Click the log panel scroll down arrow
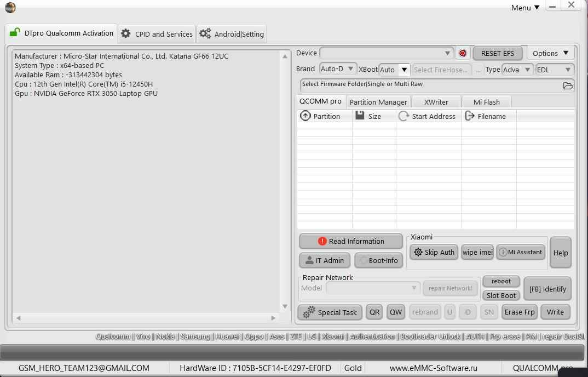 [x=285, y=307]
